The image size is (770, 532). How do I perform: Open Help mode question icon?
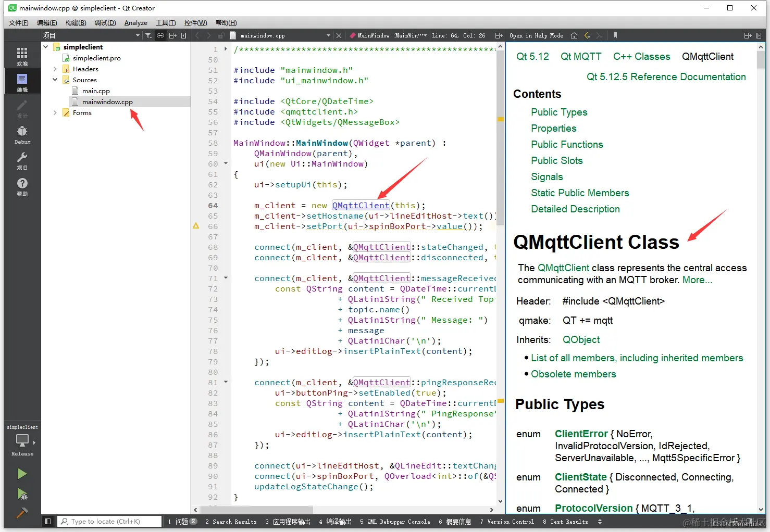click(x=22, y=186)
